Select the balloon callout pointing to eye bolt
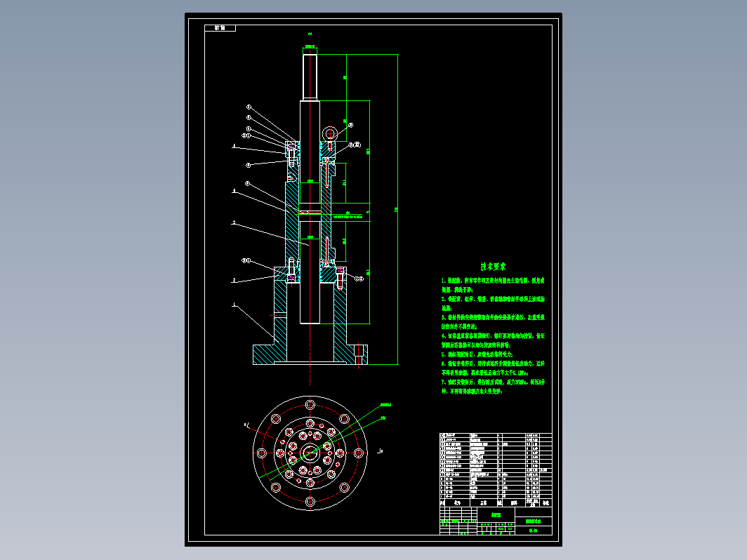The width and height of the screenshot is (747, 560). [x=350, y=125]
